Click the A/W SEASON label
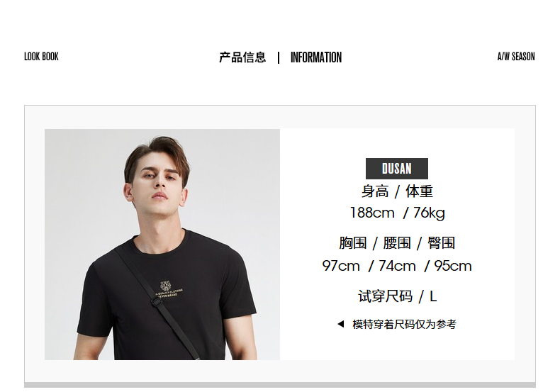Screen dimensions: 560x392 (x=516, y=57)
